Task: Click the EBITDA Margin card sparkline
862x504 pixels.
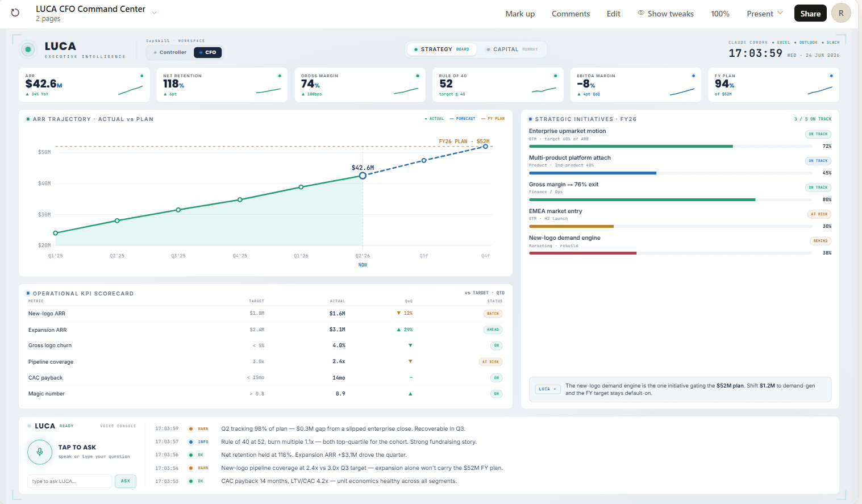Action: click(682, 91)
